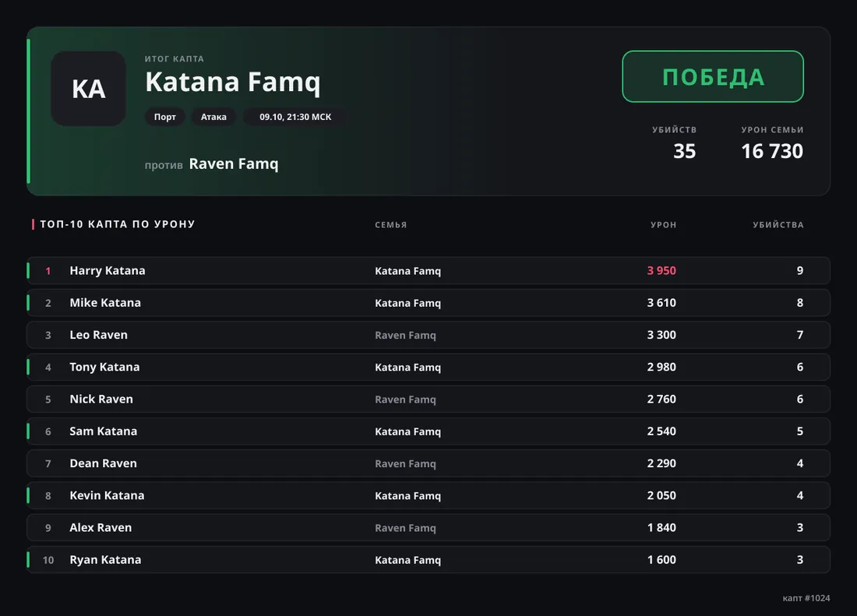Click Mike Katana's kills count 8

800,303
